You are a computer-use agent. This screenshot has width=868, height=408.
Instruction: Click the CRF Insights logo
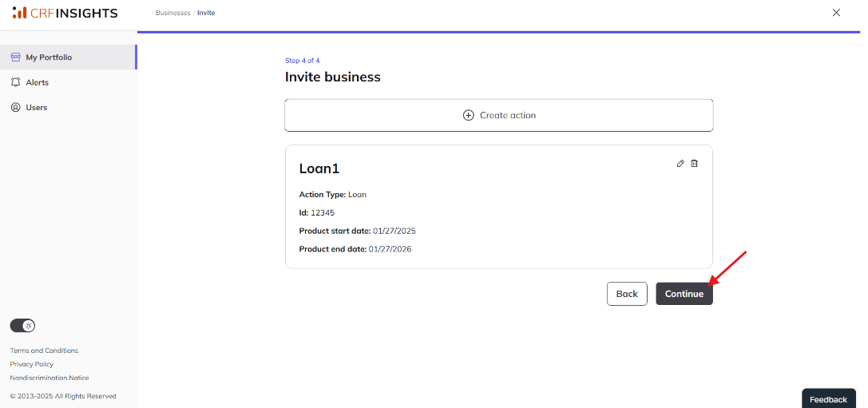[x=65, y=13]
